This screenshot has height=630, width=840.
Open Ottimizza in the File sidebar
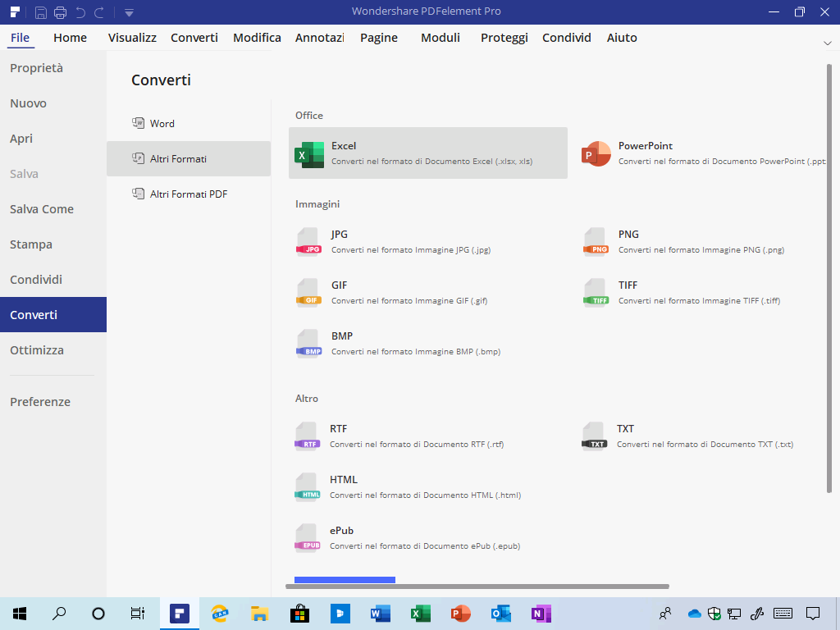pyautogui.click(x=53, y=349)
